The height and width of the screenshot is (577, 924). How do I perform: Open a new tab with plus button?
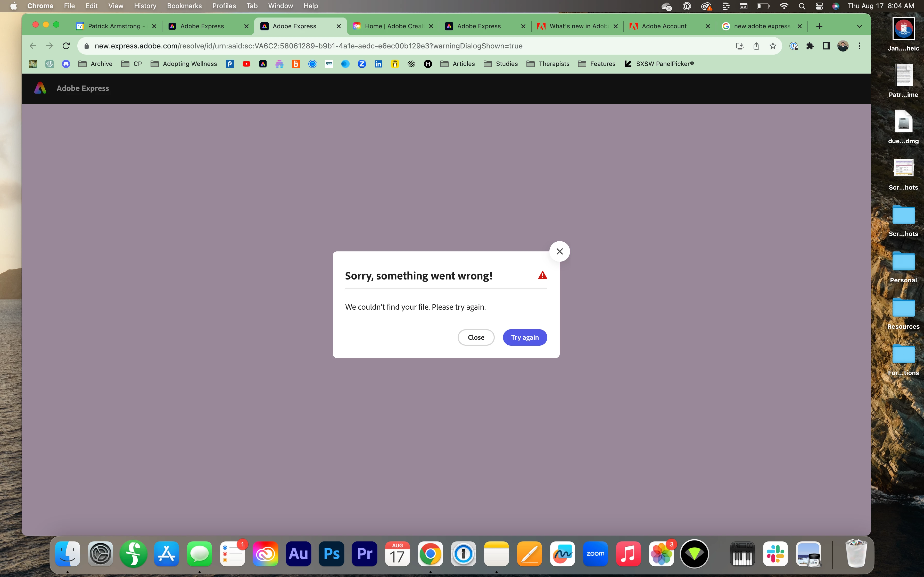(x=819, y=26)
